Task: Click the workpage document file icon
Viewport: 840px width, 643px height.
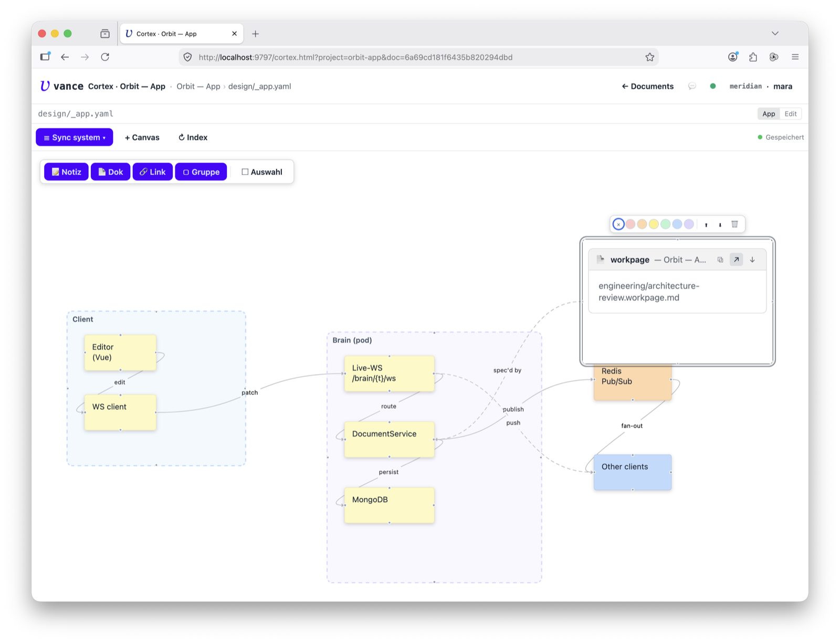Action: (x=601, y=260)
